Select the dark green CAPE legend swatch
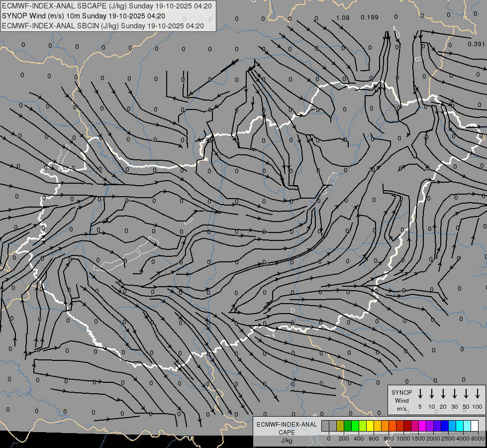The width and height of the screenshot is (487, 448). 348,426
